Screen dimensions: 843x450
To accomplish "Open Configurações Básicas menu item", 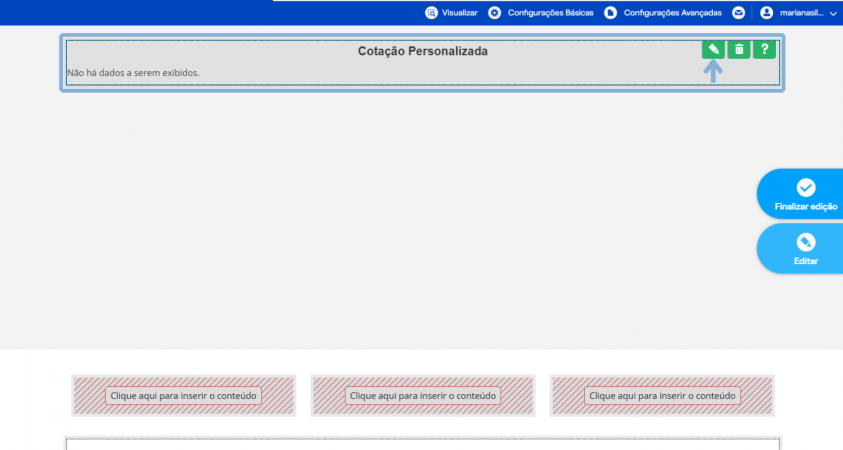I will (551, 13).
